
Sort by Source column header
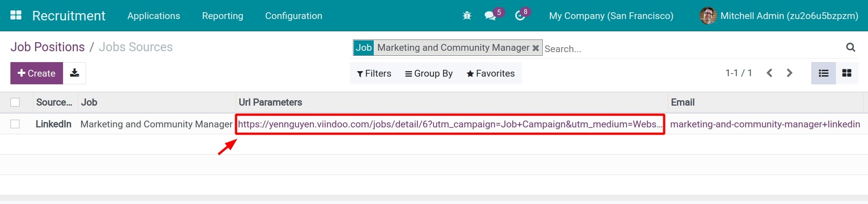point(54,102)
